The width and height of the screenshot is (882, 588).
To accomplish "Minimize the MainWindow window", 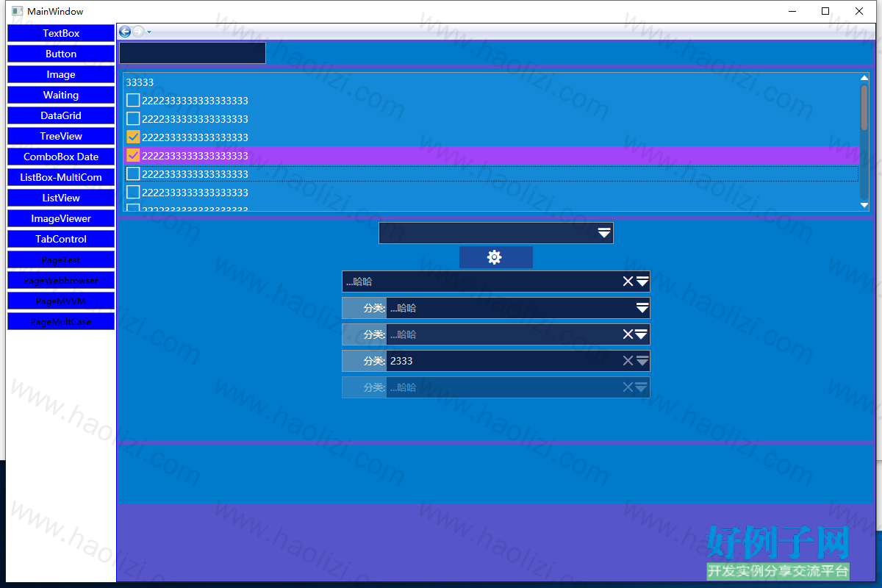I will tap(792, 11).
